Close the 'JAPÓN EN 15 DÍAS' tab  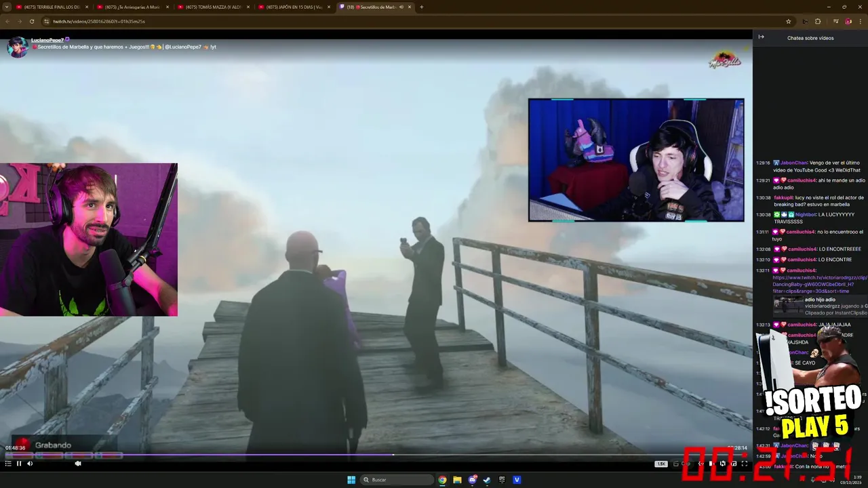point(329,7)
